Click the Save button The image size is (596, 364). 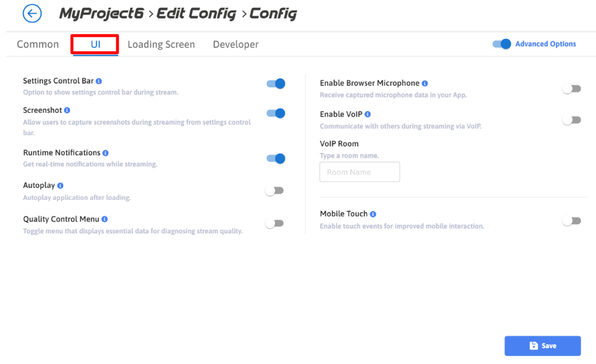543,346
